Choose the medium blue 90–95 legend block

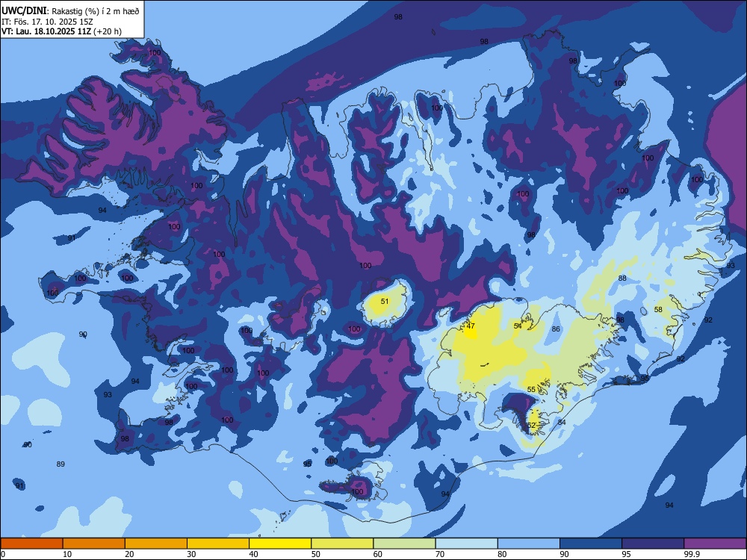pyautogui.click(x=591, y=544)
